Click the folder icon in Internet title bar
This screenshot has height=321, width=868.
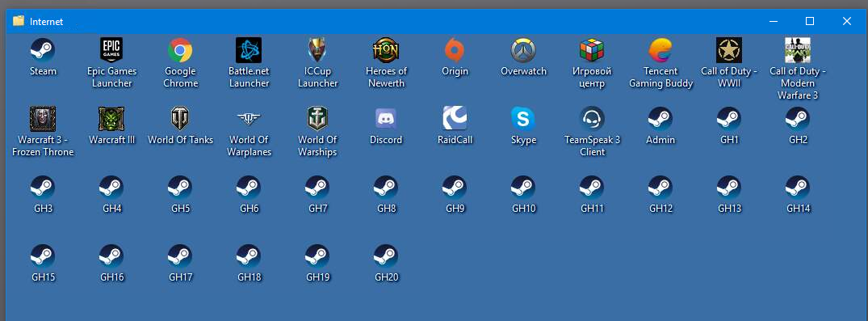coord(19,21)
